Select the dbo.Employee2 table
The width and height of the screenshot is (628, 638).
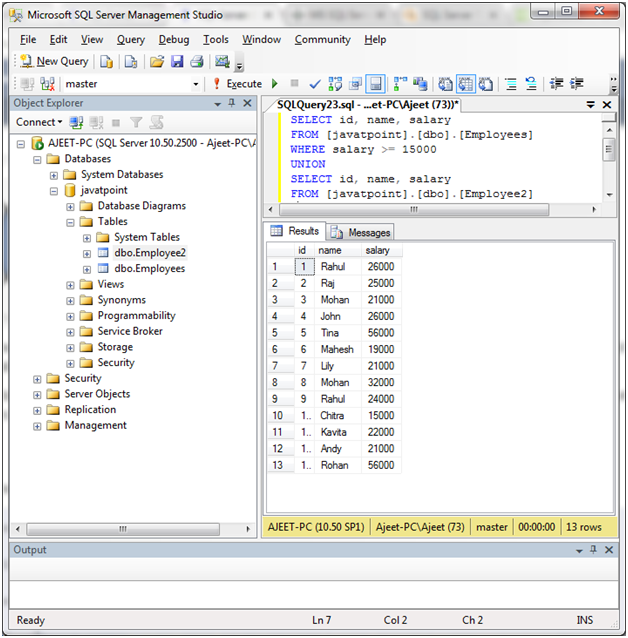point(150,253)
